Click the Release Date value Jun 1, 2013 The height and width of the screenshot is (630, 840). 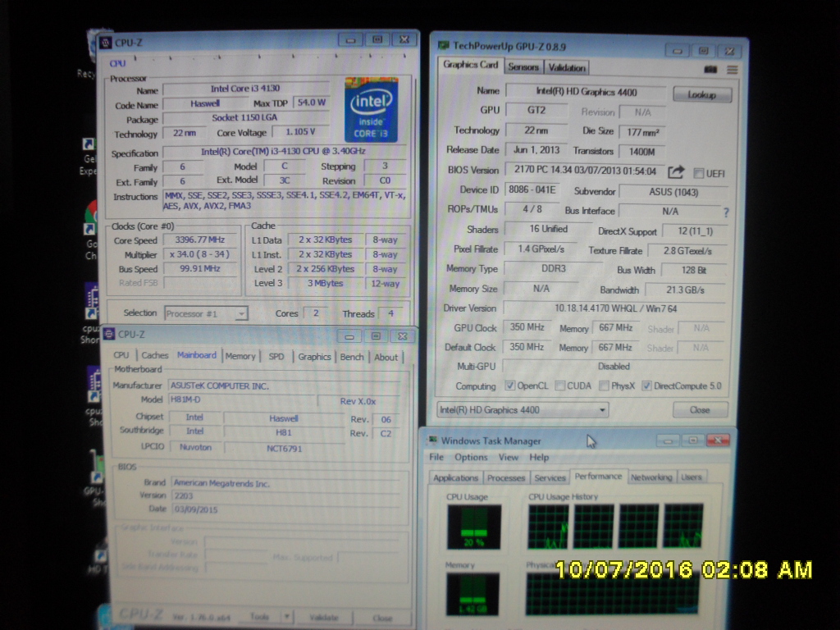click(x=536, y=150)
